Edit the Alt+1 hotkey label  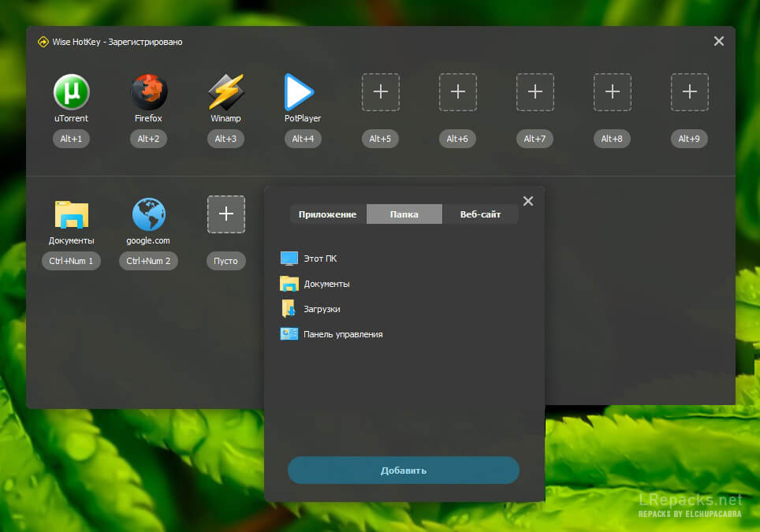[71, 139]
